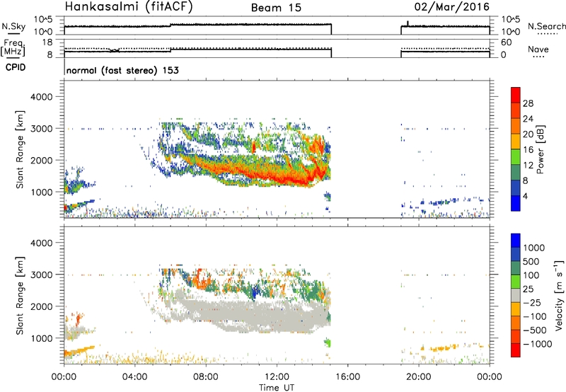This screenshot has width=566, height=392.
Task: Click the "Power [dB]" colorbar title
Action: coord(540,149)
